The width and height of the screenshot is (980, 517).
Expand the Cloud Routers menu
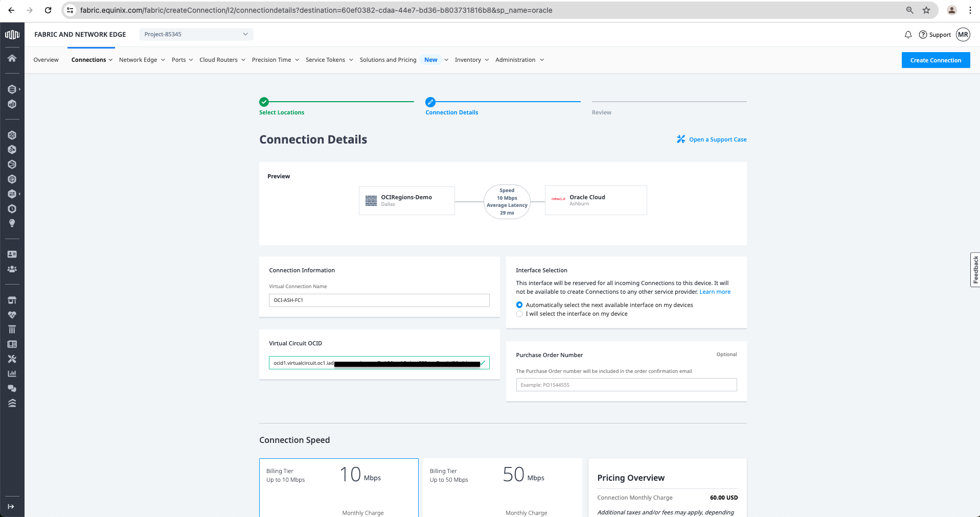(222, 60)
